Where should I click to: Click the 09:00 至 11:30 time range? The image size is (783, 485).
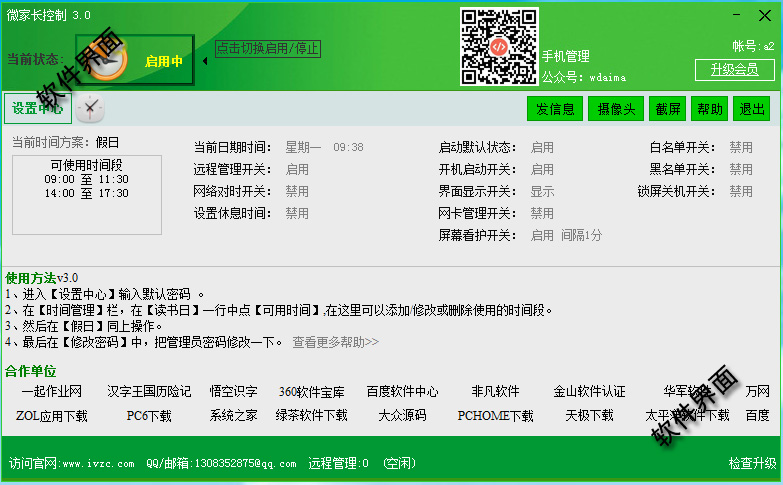[x=86, y=179]
